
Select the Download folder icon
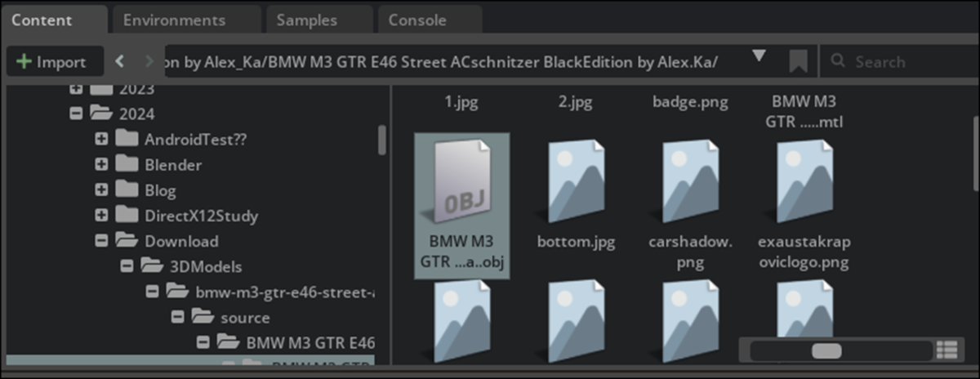126,241
